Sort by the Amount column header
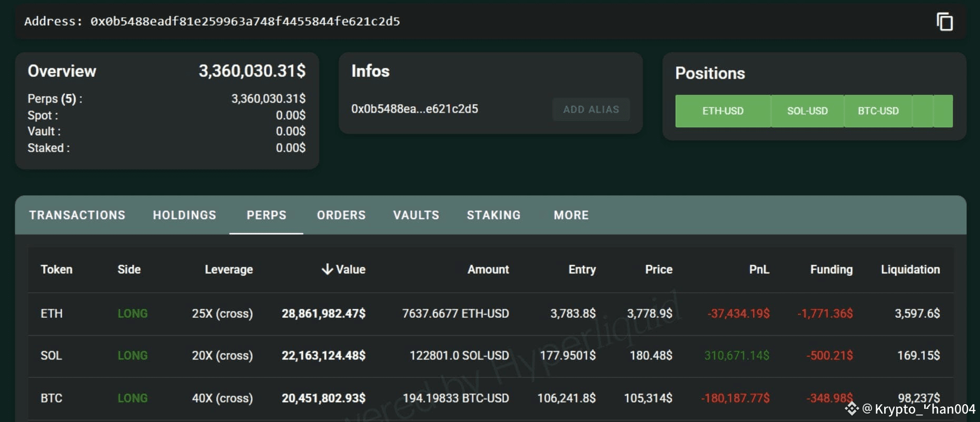The width and height of the screenshot is (980, 422). [x=488, y=269]
